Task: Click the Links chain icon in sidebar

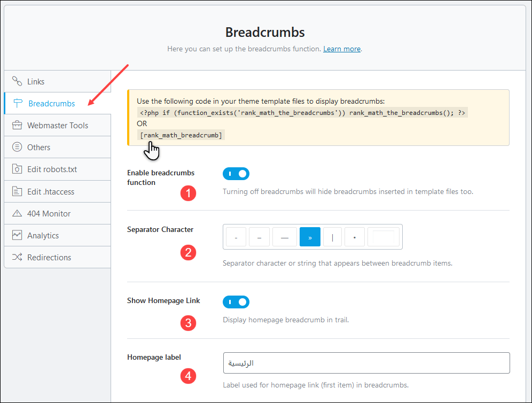Action: [x=17, y=81]
